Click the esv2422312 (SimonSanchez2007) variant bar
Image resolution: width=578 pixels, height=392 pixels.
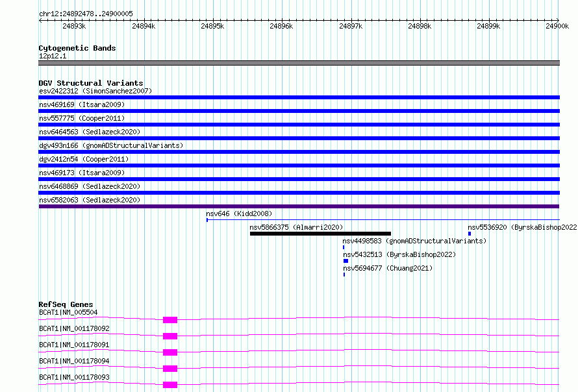(299, 97)
